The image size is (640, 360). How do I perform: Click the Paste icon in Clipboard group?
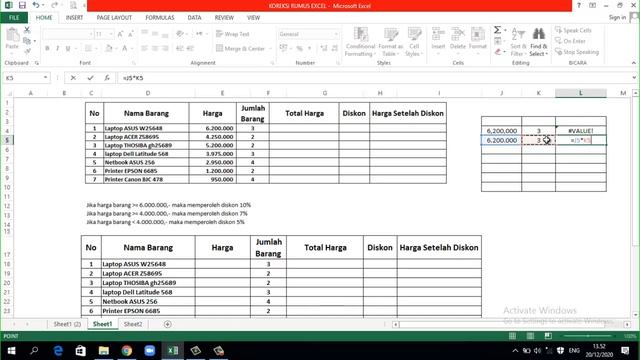point(12,39)
